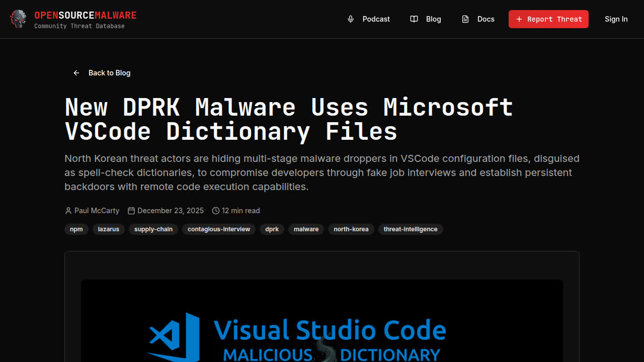Go Back to Blog

click(102, 73)
